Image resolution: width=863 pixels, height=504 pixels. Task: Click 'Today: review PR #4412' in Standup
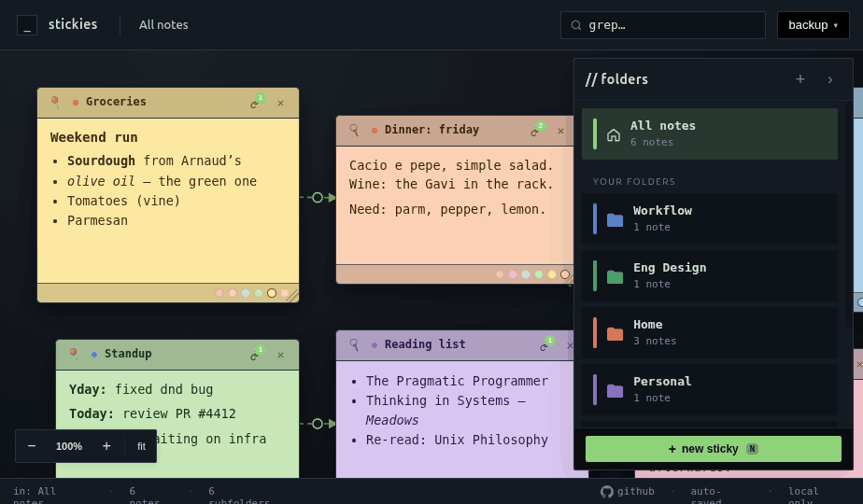pyautogui.click(x=152, y=413)
